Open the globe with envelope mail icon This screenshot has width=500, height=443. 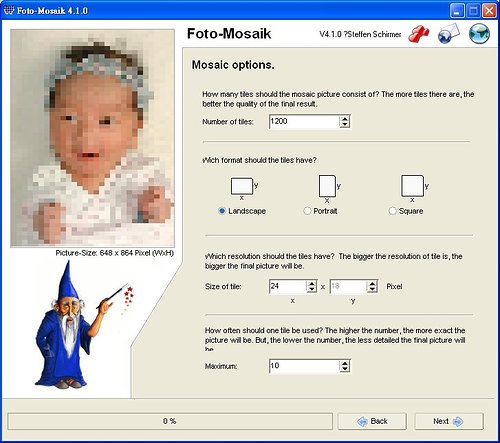pyautogui.click(x=449, y=34)
